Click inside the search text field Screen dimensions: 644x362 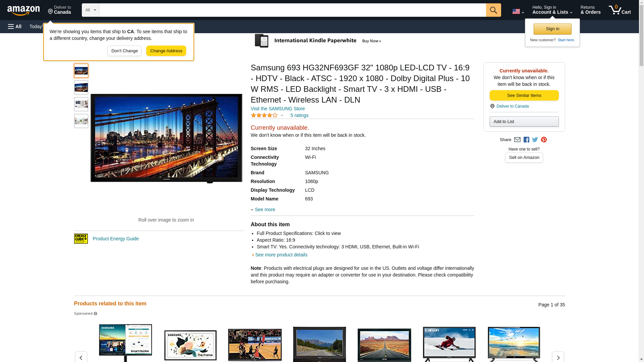click(292, 10)
